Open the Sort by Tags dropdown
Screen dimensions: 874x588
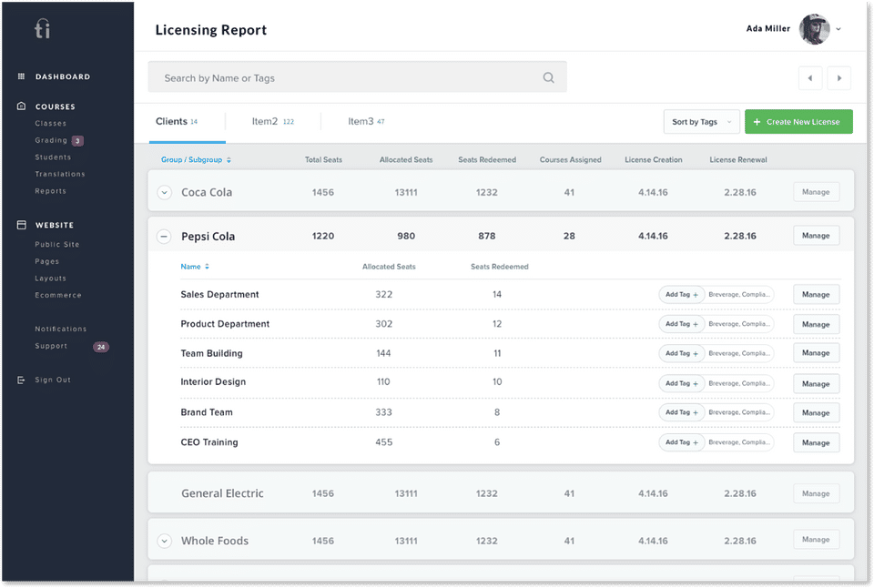tap(701, 122)
